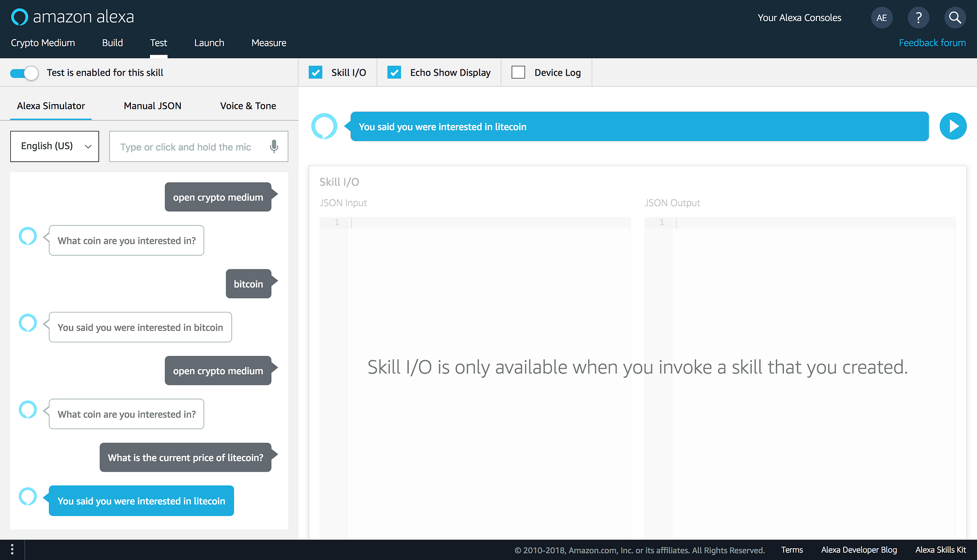Click the top blue litecoin response bar
Viewport: 977px width, 560px height.
pyautogui.click(x=639, y=126)
